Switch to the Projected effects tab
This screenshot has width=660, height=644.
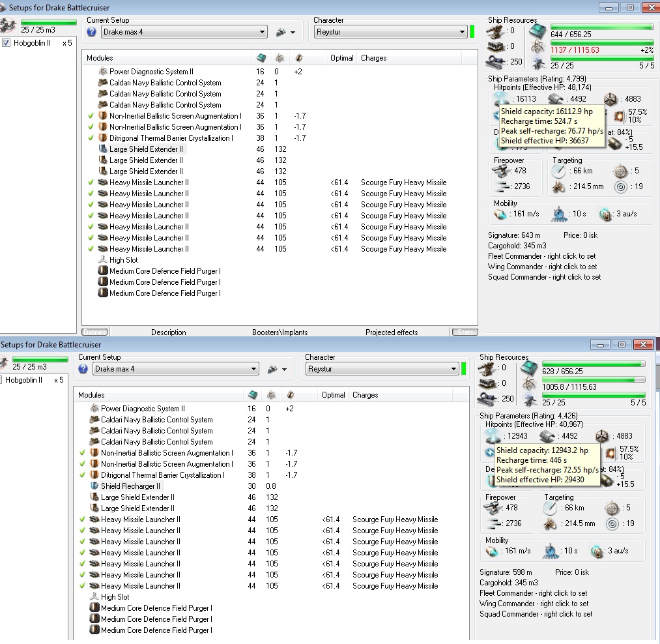click(x=392, y=332)
